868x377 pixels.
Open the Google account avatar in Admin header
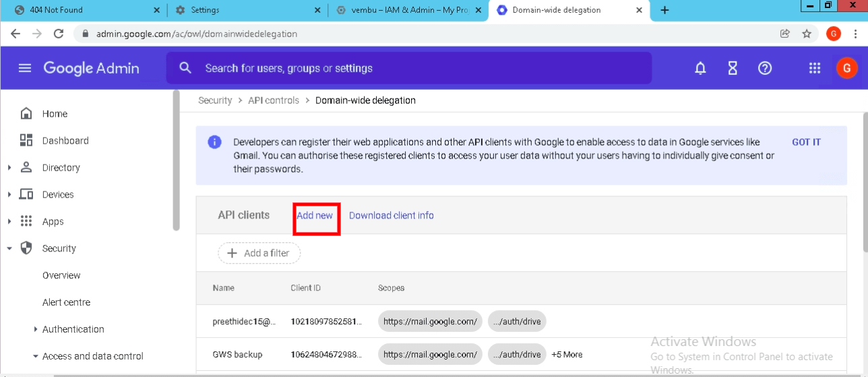coord(846,68)
